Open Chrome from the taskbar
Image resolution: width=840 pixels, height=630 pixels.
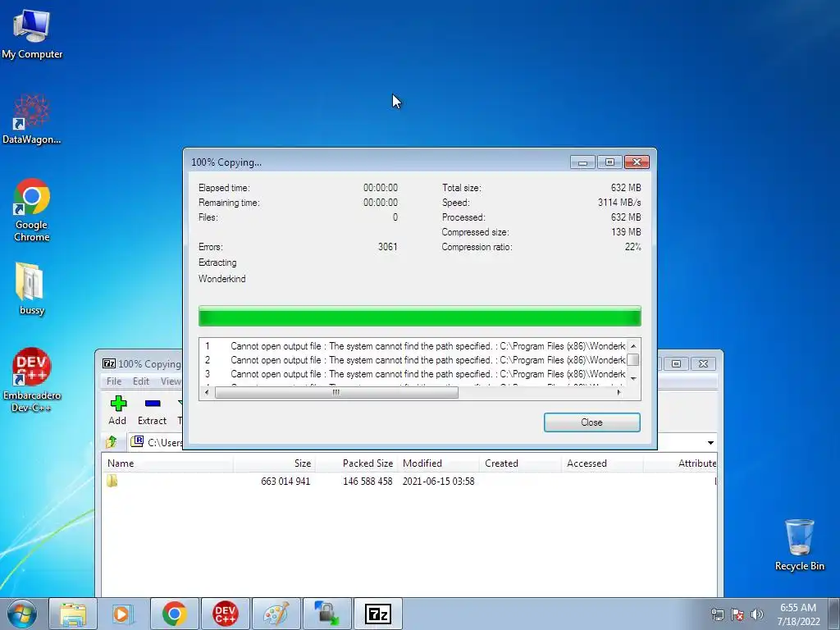tap(174, 614)
